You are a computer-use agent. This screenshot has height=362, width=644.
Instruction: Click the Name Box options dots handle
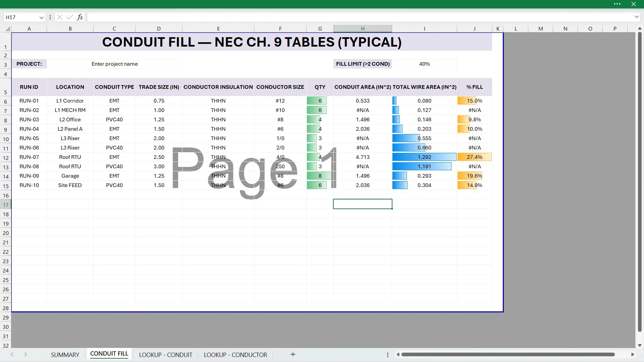(x=50, y=17)
